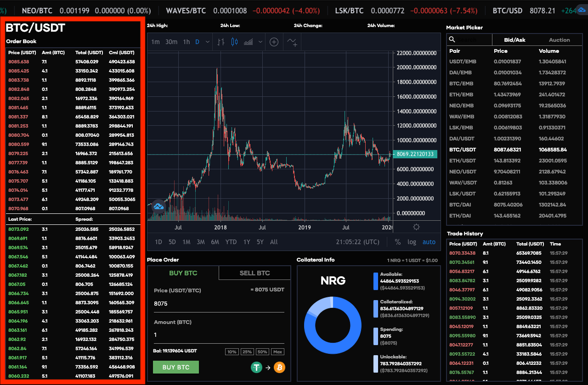Toggle auto scale on the chart
Screen dimensions: 588x385
(429, 242)
